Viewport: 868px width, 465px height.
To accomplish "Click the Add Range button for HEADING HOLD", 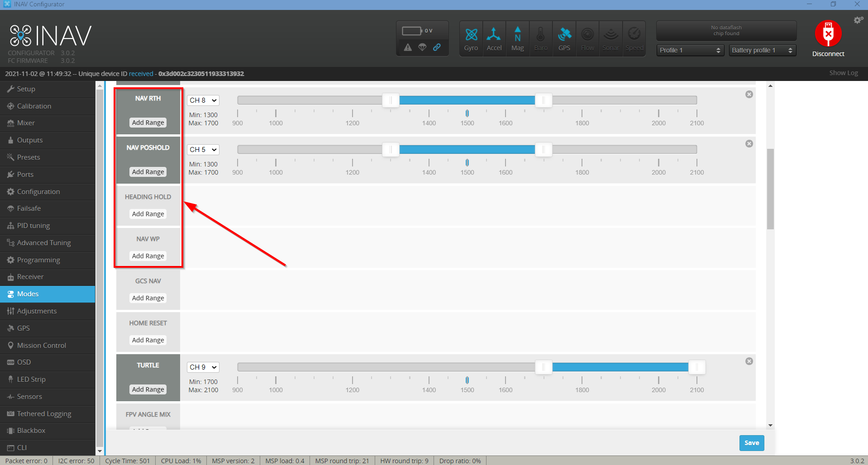I will coord(148,214).
